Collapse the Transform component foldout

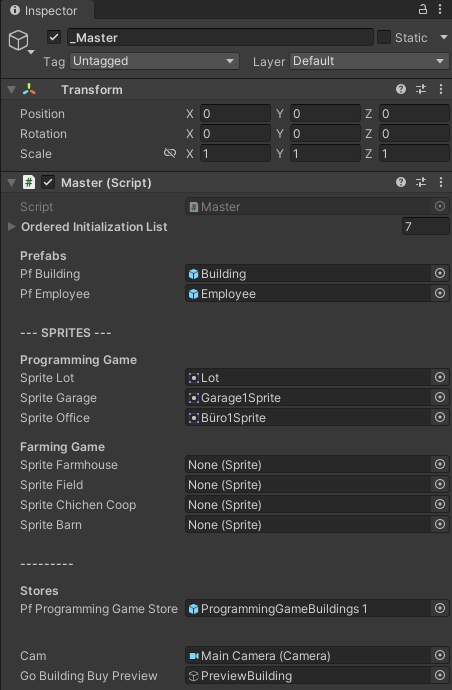point(12,90)
